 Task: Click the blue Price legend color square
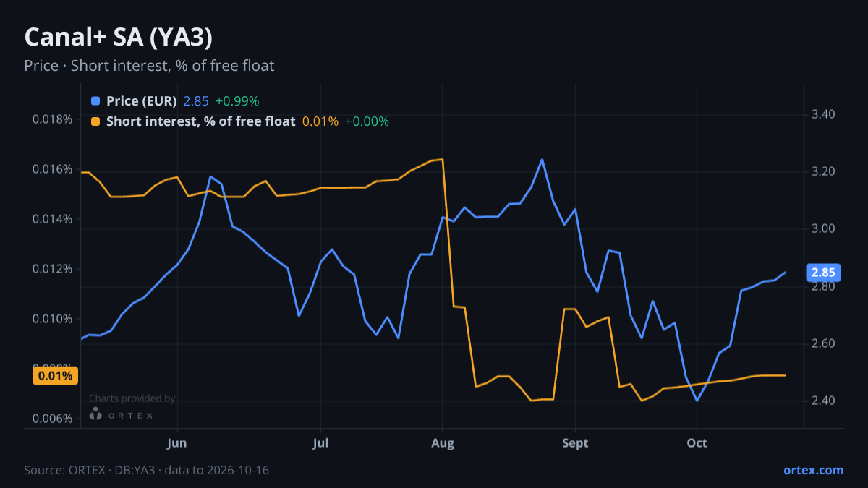[x=95, y=101]
